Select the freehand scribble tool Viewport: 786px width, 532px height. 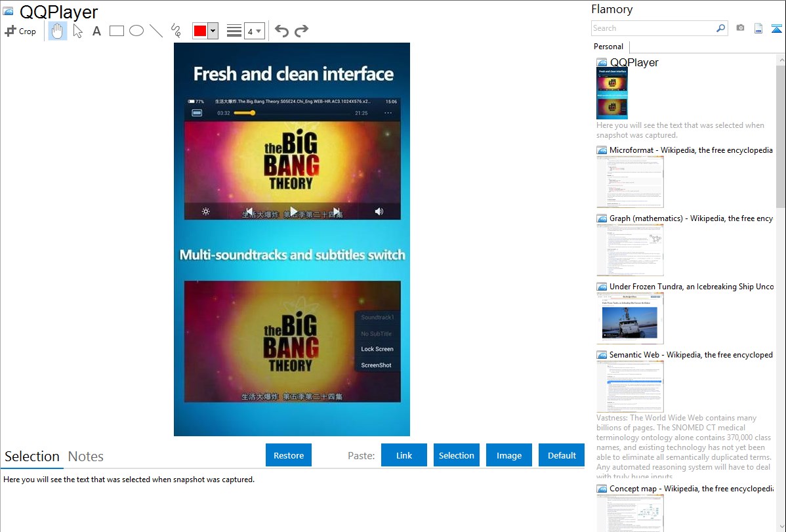click(x=176, y=31)
